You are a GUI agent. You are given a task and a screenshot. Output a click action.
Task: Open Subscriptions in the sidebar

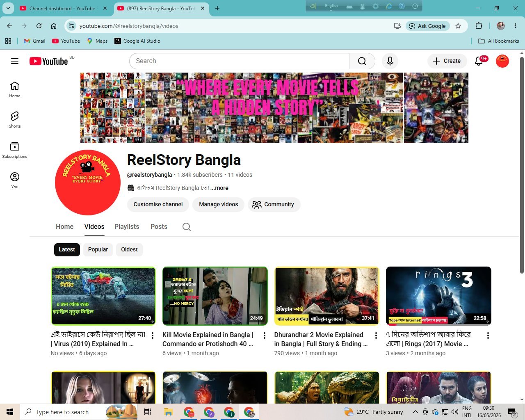pyautogui.click(x=15, y=150)
